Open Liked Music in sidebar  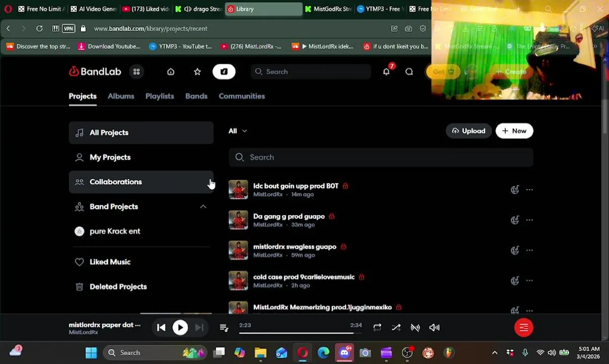(141, 262)
